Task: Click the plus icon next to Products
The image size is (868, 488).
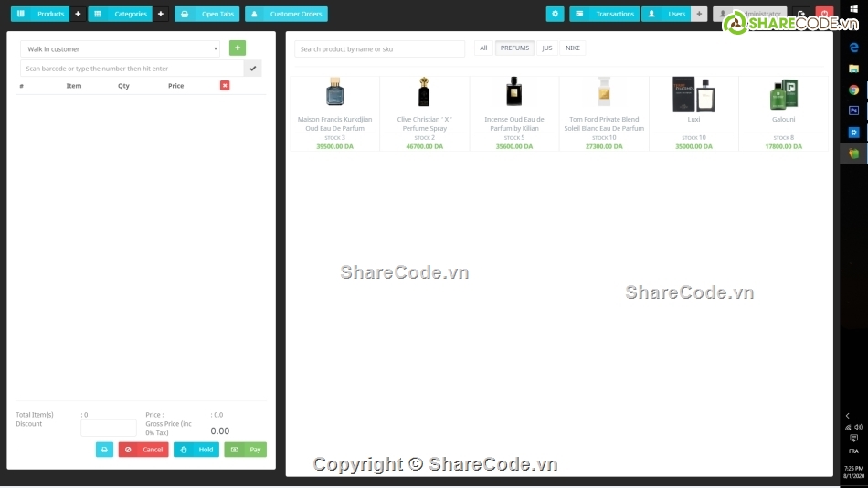Action: 78,15
